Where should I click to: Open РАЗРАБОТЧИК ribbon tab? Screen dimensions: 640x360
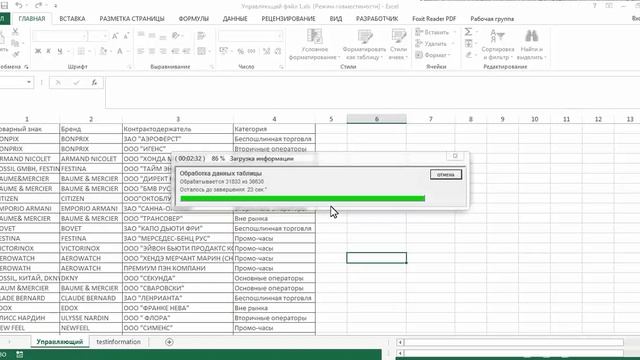coord(377,19)
